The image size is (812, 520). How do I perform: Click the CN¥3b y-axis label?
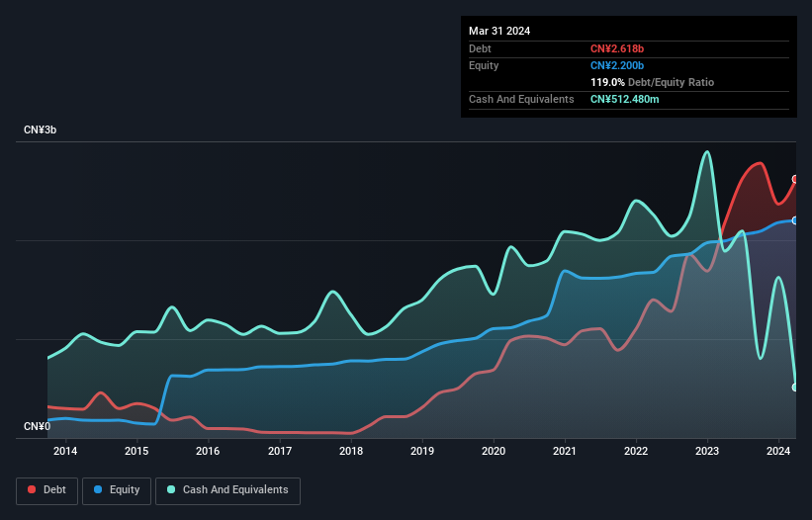40,130
